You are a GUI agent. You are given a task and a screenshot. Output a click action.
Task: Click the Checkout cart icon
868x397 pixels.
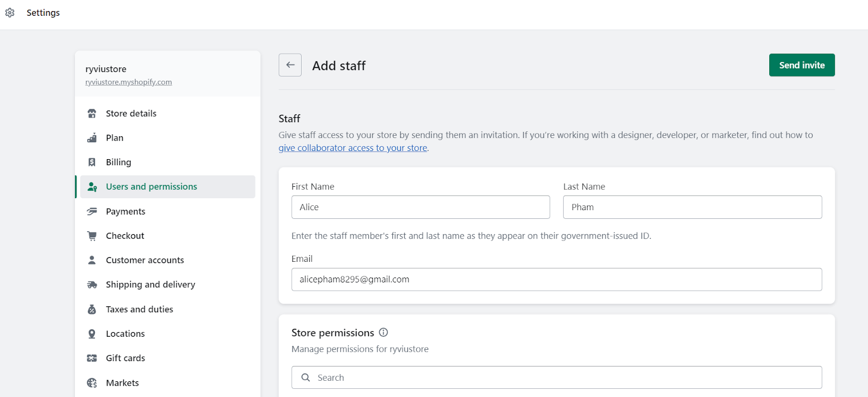[92, 236]
